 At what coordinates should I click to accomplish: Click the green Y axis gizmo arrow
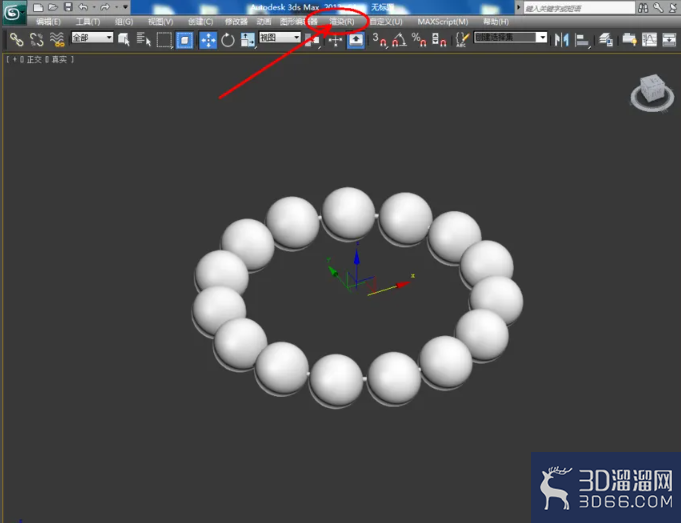pyautogui.click(x=333, y=271)
